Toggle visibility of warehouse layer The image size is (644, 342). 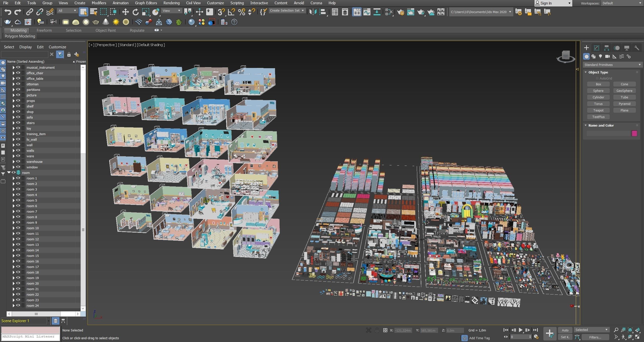tap(18, 162)
